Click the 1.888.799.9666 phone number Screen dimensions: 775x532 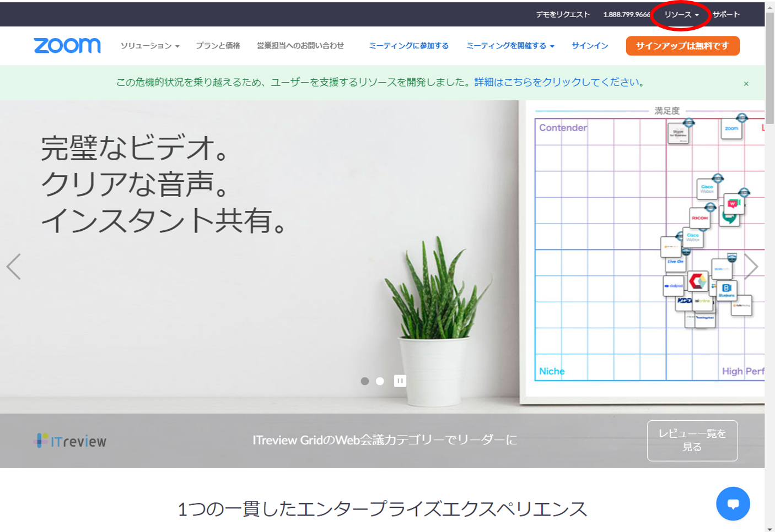pyautogui.click(x=627, y=15)
